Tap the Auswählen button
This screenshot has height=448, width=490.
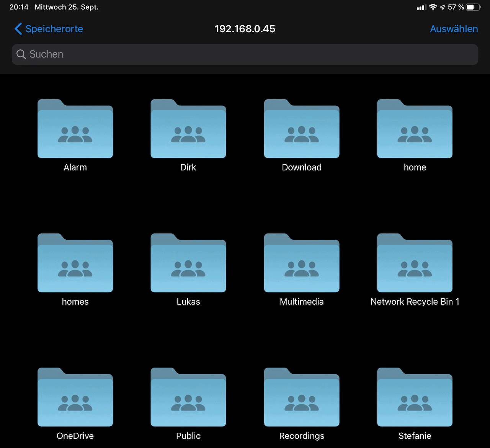coord(454,29)
